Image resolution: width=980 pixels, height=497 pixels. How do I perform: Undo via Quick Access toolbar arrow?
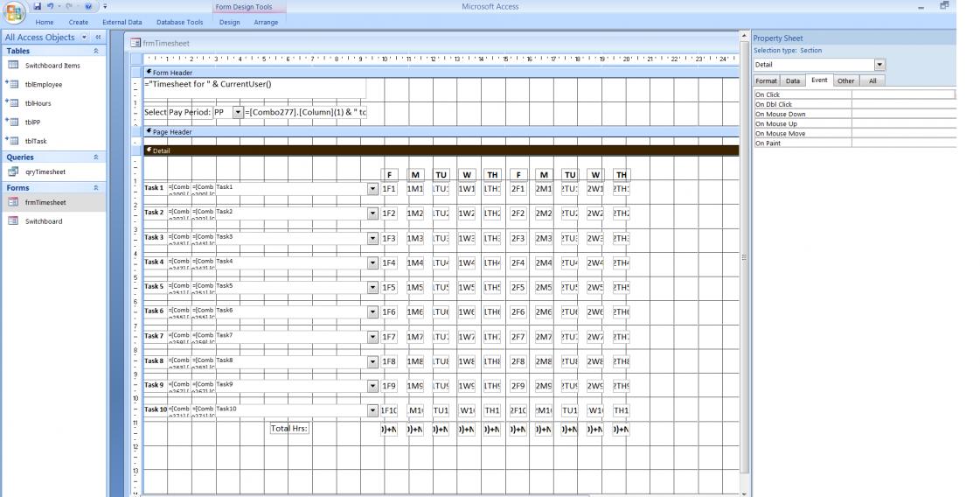(51, 6)
